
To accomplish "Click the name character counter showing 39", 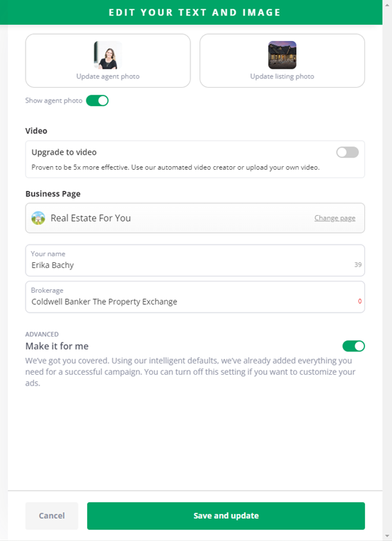I will coord(358,264).
